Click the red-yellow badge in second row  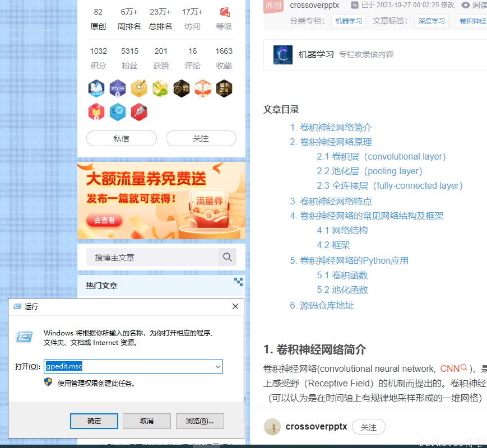(x=96, y=112)
